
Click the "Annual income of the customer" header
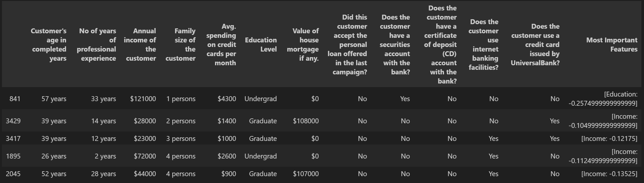pyautogui.click(x=140, y=45)
